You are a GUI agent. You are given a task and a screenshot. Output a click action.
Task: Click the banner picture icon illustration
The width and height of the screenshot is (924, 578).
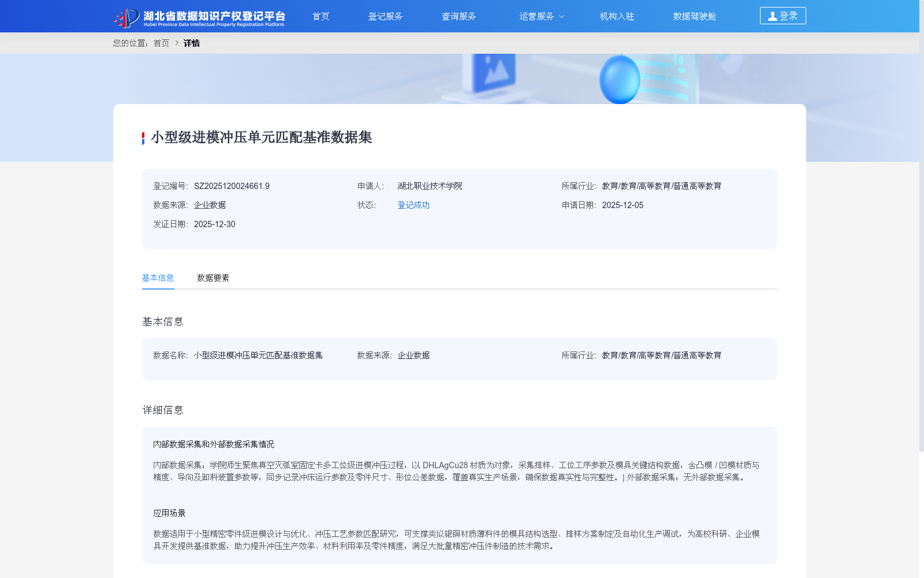pos(494,73)
